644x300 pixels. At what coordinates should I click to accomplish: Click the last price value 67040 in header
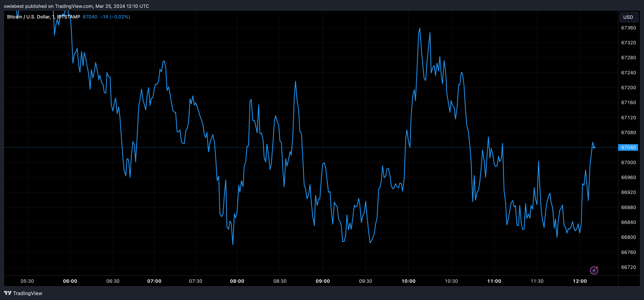90,17
